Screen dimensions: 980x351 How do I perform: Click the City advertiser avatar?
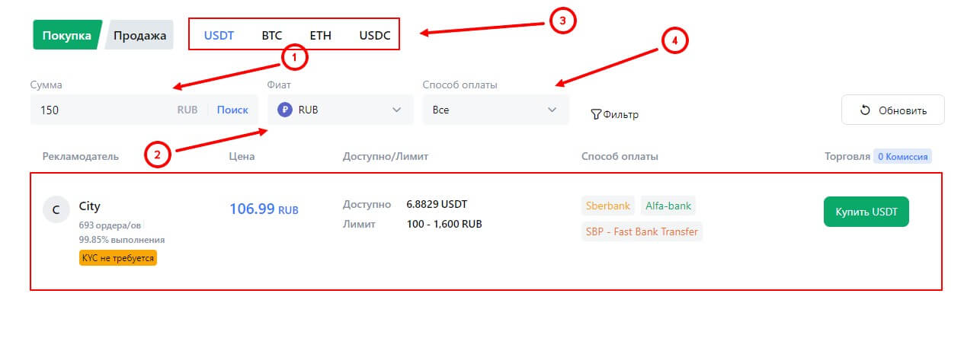[x=56, y=209]
